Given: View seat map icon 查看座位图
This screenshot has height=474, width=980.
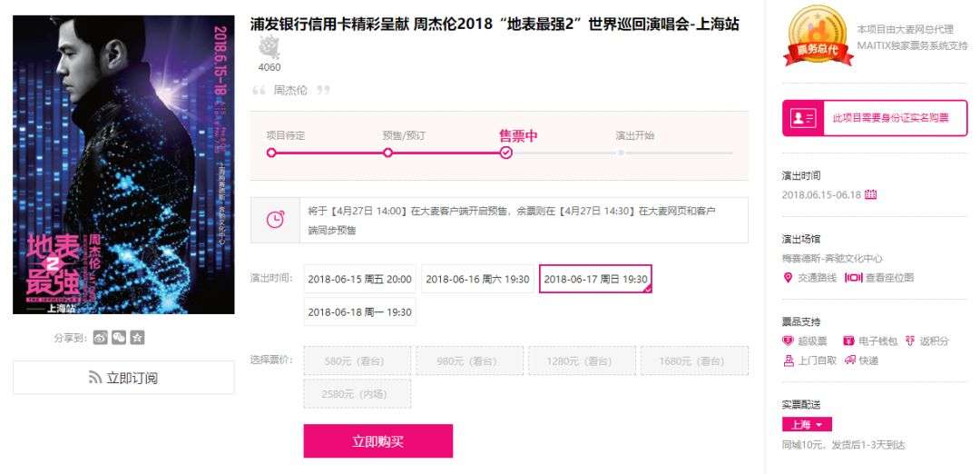Looking at the screenshot, I should coord(854,278).
